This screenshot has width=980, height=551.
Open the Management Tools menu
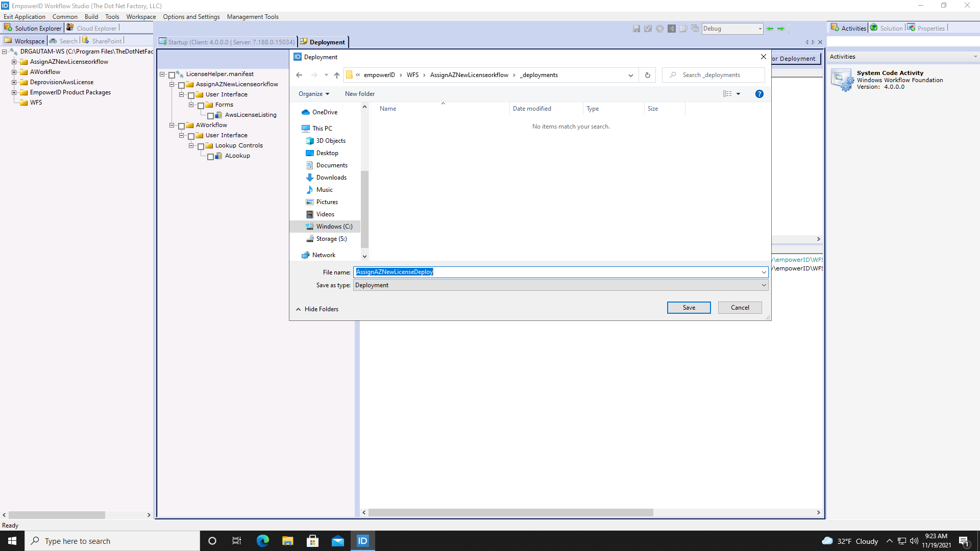pyautogui.click(x=253, y=16)
